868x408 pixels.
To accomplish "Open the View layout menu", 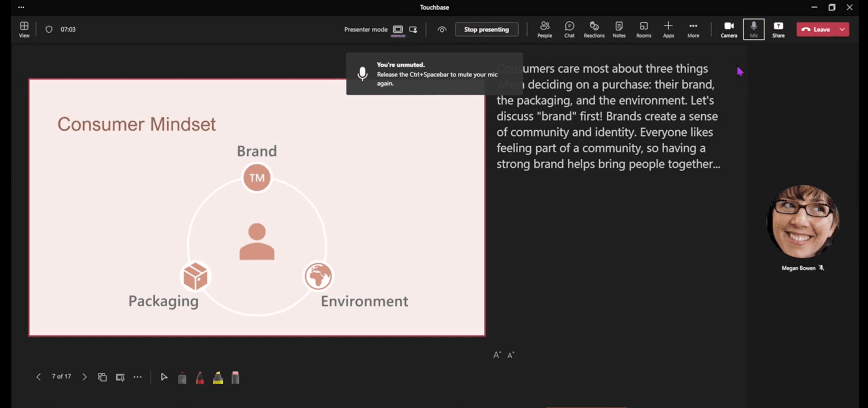I will (24, 29).
